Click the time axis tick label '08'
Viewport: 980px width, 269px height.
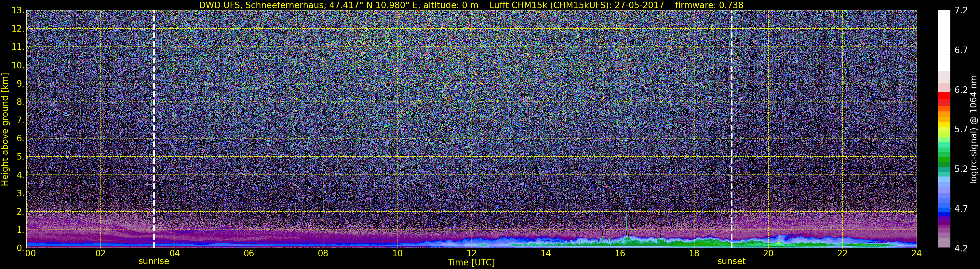point(323,253)
